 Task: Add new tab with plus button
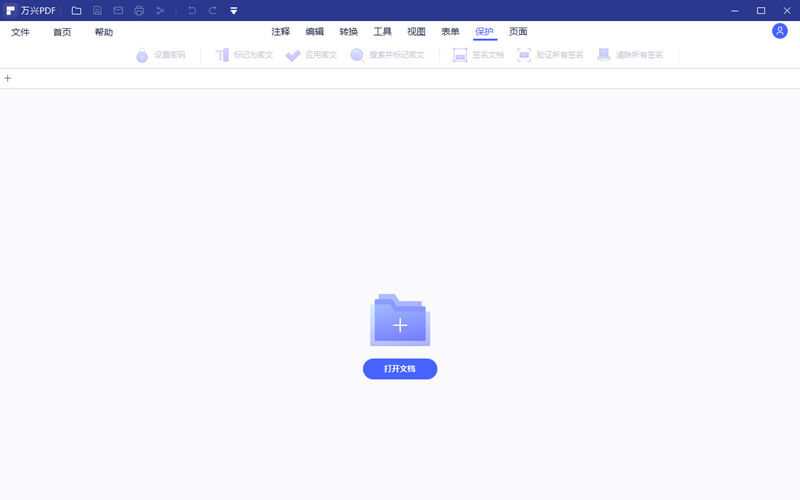[8, 78]
